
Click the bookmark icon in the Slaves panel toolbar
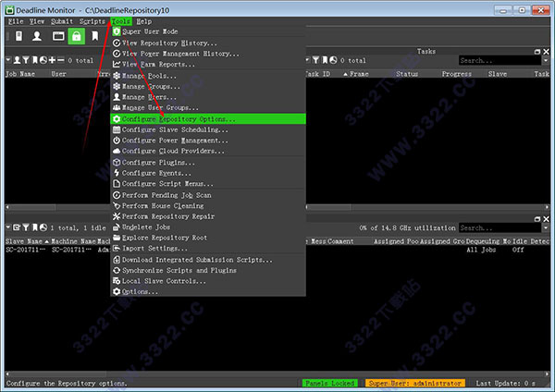[x=35, y=227]
